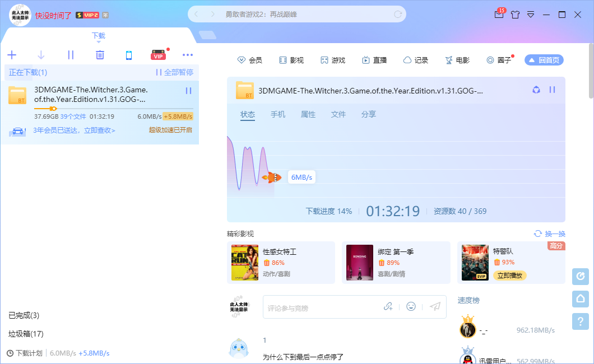The height and width of the screenshot is (364, 594).
Task: Switch to the 文件 files tab
Action: (x=338, y=114)
